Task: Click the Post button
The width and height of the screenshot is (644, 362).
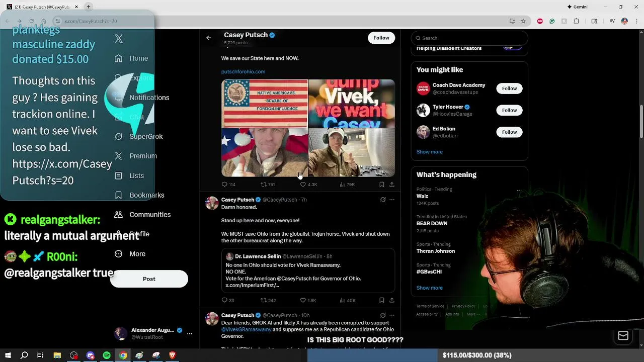Action: tap(149, 279)
